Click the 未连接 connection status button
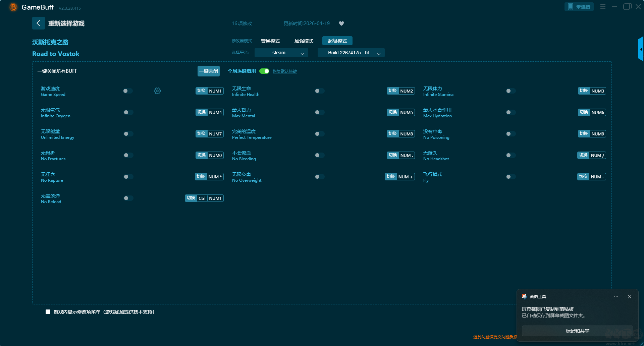The height and width of the screenshot is (346, 644). (579, 7)
